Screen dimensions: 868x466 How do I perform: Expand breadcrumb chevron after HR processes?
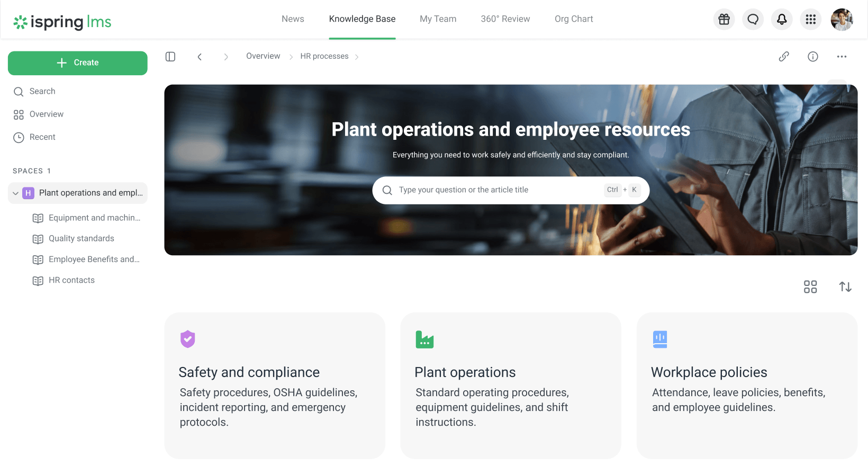357,57
